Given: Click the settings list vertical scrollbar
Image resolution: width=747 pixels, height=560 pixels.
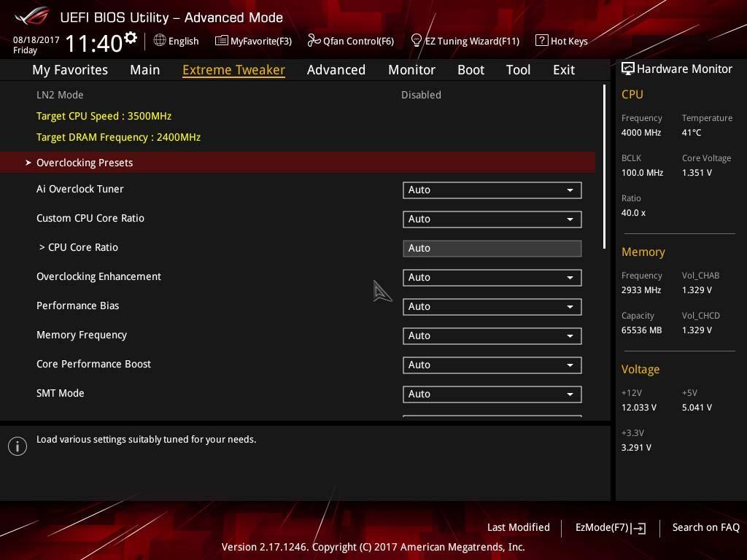Looking at the screenshot, I should click(604, 167).
